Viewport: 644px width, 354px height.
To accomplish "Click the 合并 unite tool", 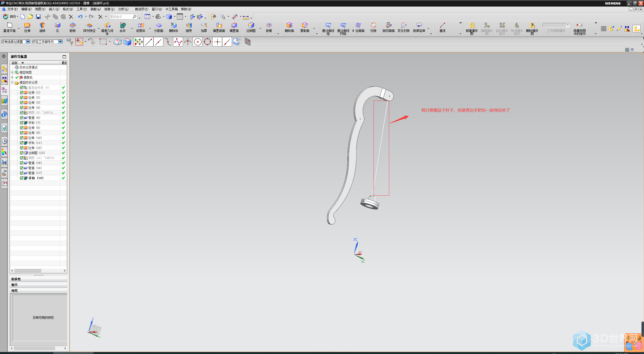I will point(123,27).
